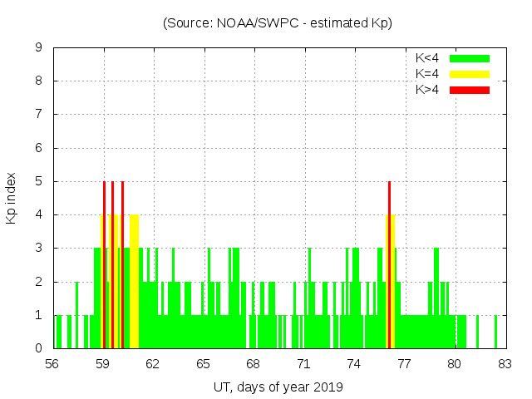Click y-axis tick label 9
The height and width of the screenshot is (399, 532).
click(39, 48)
